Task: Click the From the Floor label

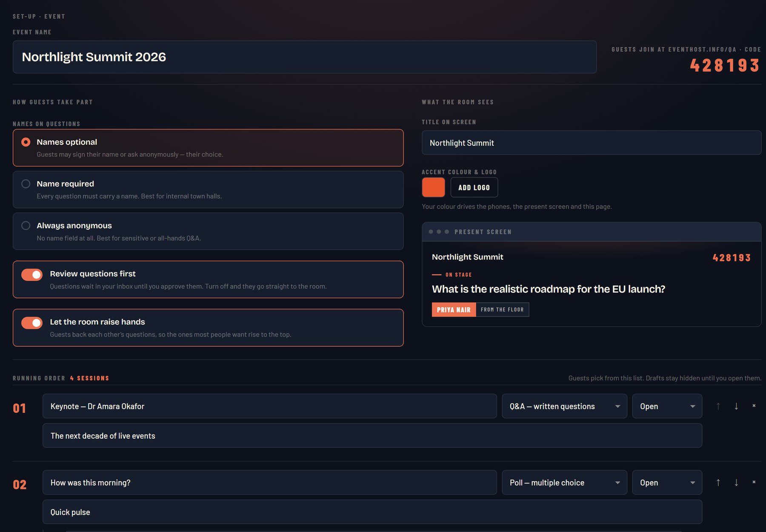Action: (502, 310)
